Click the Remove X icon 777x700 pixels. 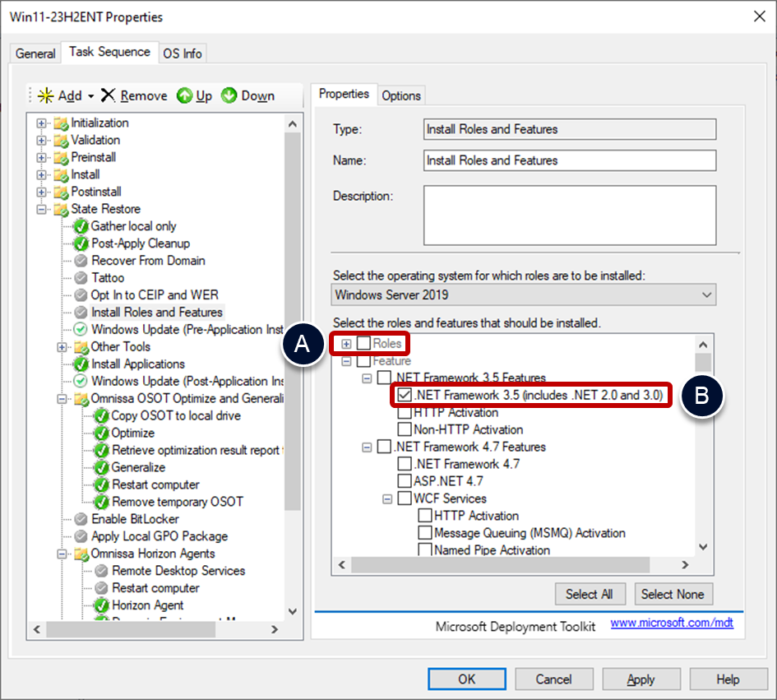click(x=109, y=96)
